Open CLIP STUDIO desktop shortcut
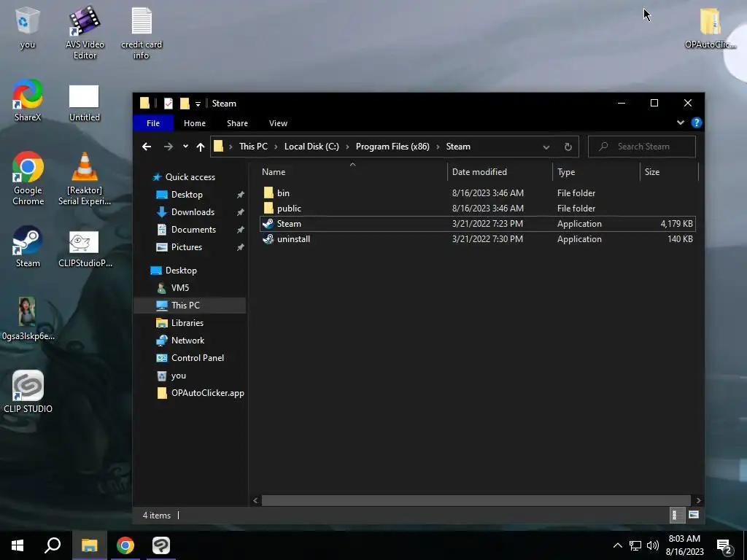 click(28, 392)
